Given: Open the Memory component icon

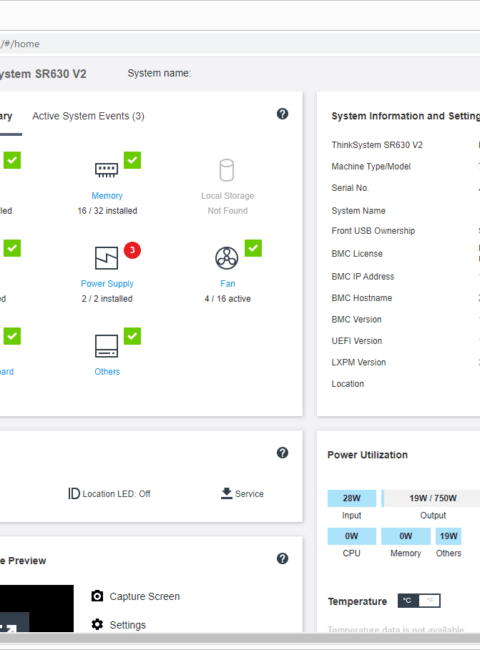Looking at the screenshot, I should pos(107,170).
